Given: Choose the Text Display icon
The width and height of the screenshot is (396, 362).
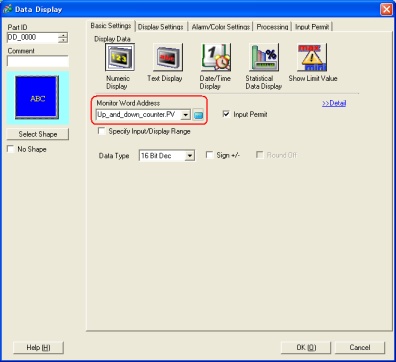Looking at the screenshot, I should pos(168,57).
